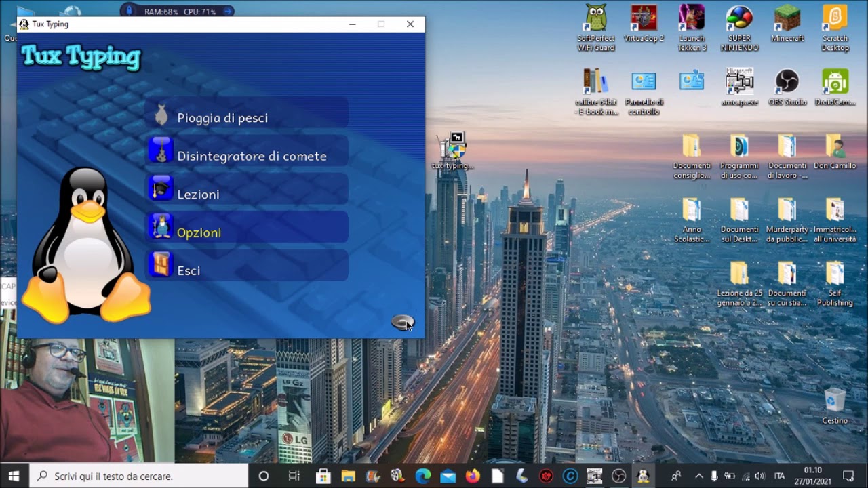
Task: Select Documenti consiglio folder on desktop
Action: click(x=692, y=156)
